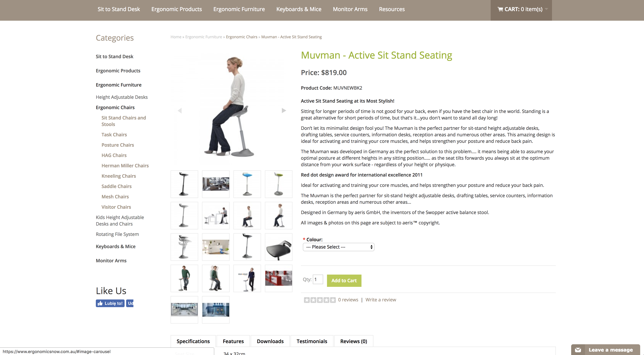644x355 pixels.
Task: Select green seat Muvman thumbnail
Action: point(278,184)
